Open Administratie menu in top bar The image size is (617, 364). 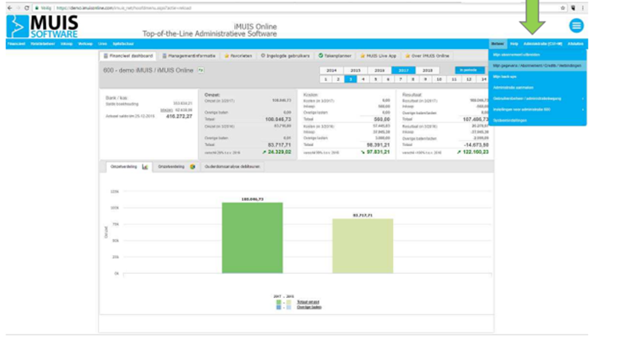pos(543,44)
